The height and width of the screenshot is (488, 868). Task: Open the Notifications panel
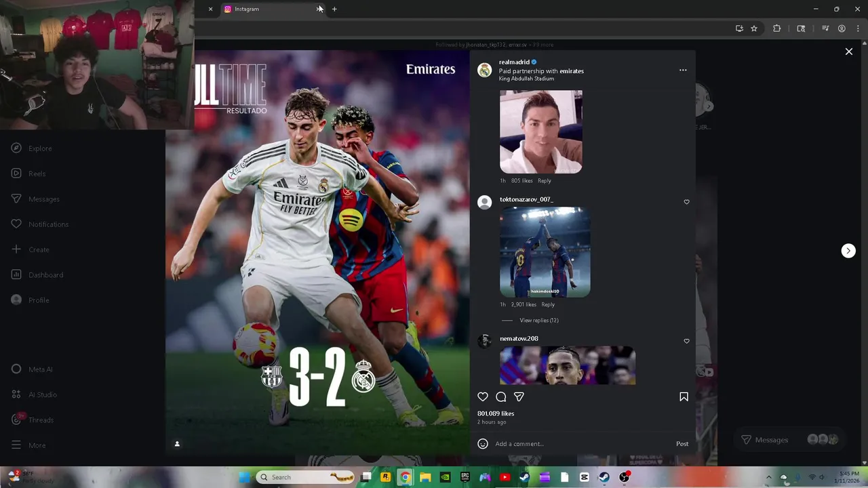pos(40,224)
